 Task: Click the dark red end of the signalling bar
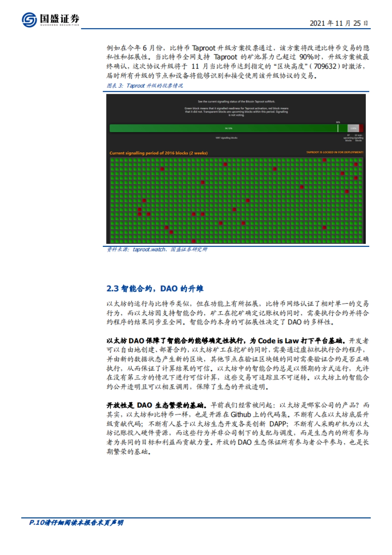point(361,128)
